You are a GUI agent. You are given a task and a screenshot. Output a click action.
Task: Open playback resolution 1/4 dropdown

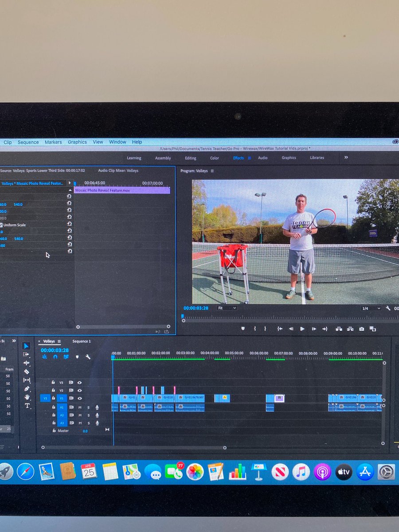pos(371,308)
